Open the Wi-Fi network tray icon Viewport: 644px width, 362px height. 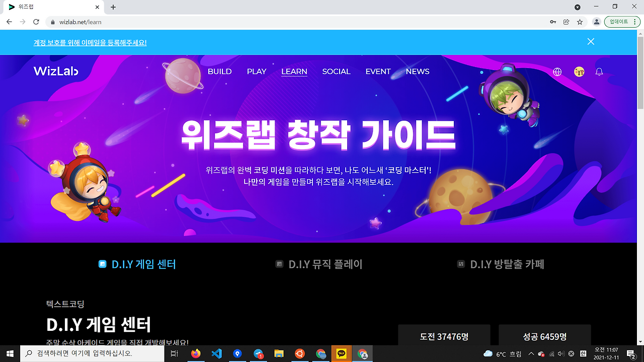pos(552,354)
